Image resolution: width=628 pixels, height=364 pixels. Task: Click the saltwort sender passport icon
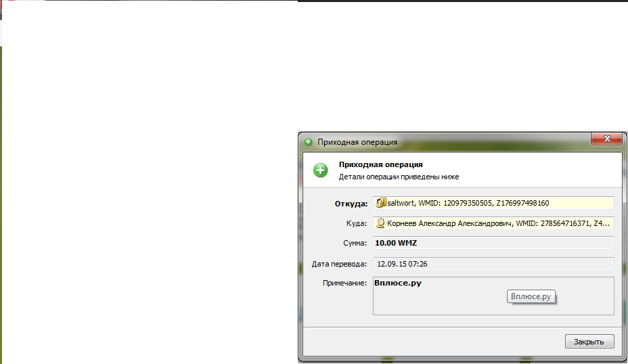380,203
